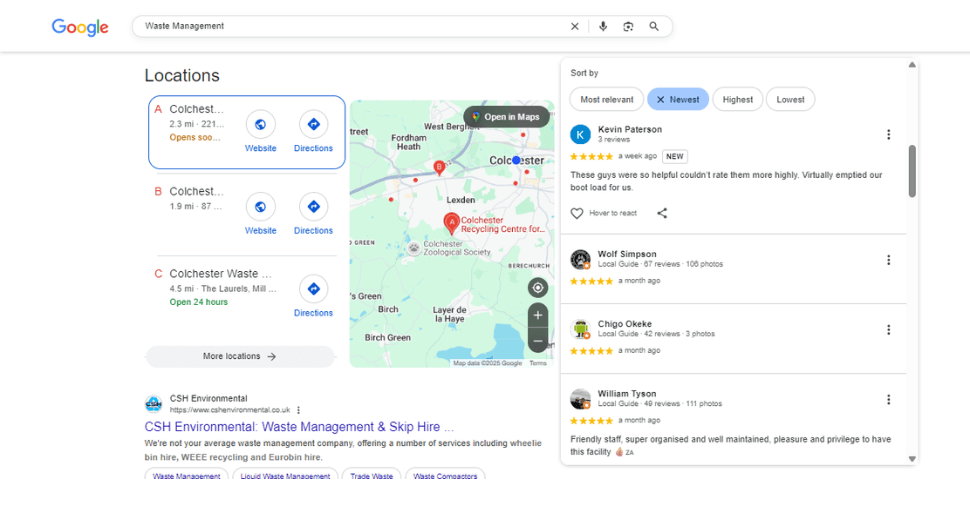Click Colchester Zoological Society map label
Viewport: 970px width, 517px height.
tap(457, 248)
